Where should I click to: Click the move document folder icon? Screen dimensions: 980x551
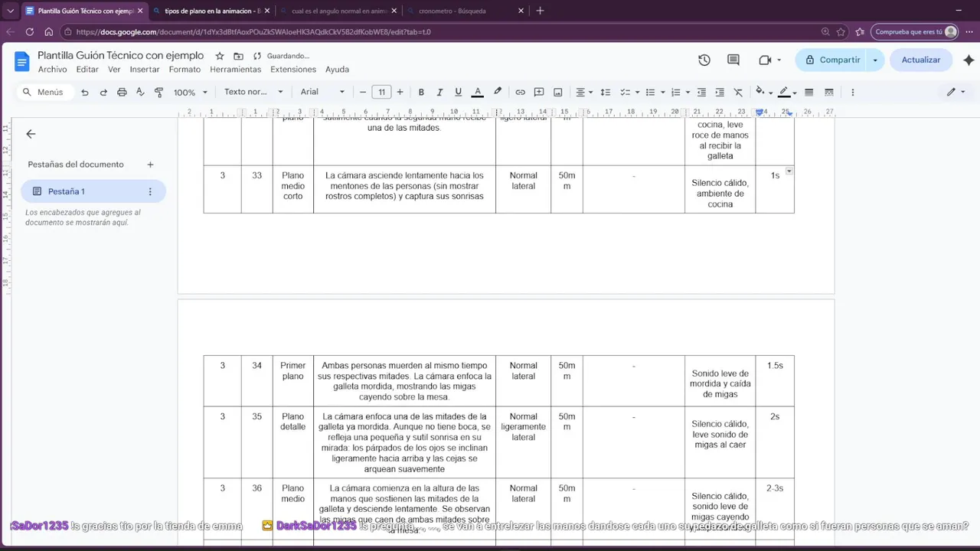point(238,56)
